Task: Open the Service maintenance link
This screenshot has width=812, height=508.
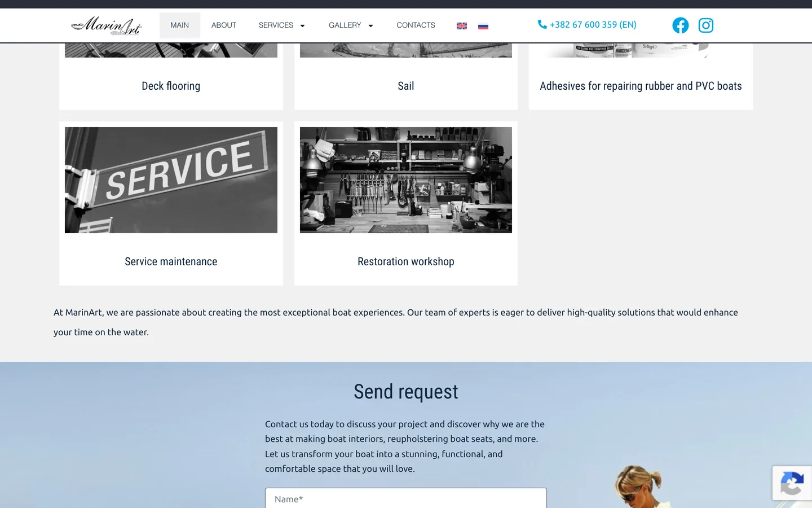Action: click(x=171, y=261)
